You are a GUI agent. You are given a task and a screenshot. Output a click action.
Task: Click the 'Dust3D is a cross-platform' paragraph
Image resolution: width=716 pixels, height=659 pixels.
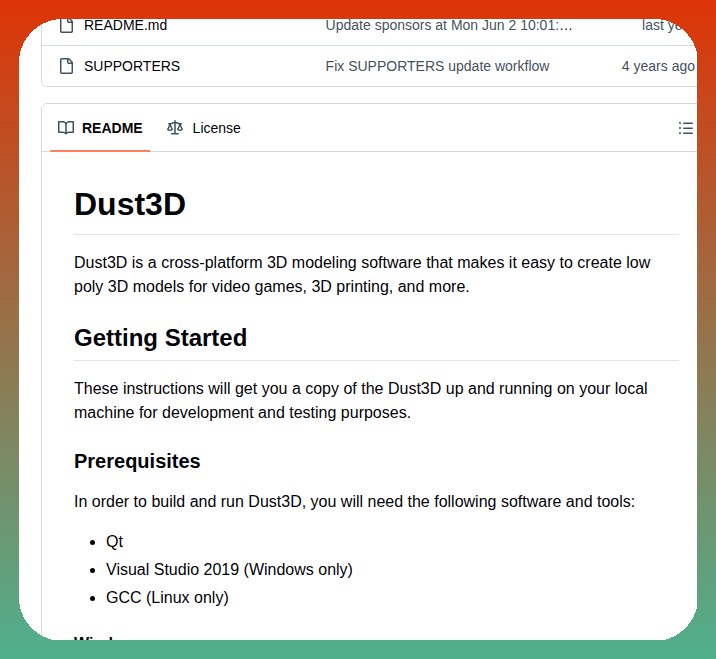(x=362, y=274)
